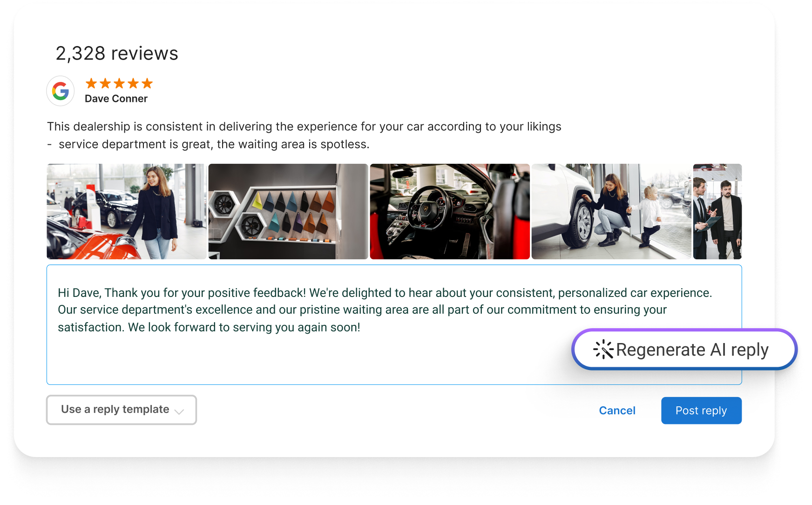Click the Post reply button
This screenshot has height=505, width=812.
[x=701, y=410]
